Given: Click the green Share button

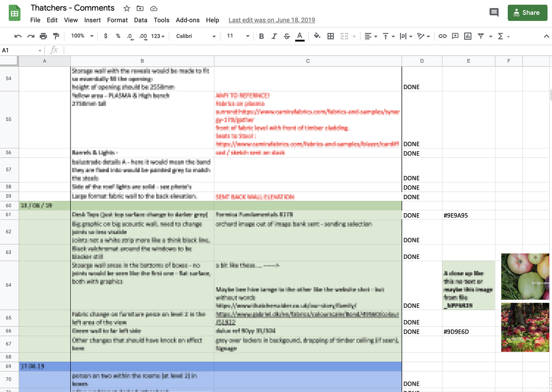Looking at the screenshot, I should pos(527,13).
